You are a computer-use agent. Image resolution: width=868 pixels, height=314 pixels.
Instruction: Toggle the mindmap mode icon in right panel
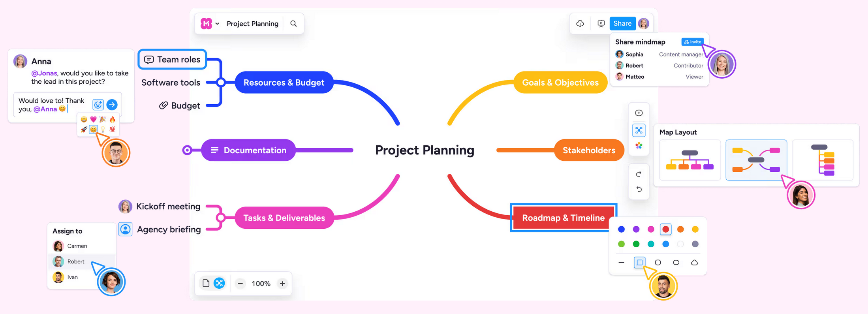[x=639, y=130]
